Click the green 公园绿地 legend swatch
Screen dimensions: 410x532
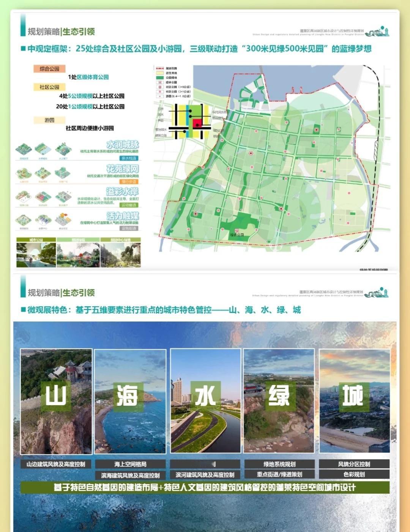tap(159, 78)
